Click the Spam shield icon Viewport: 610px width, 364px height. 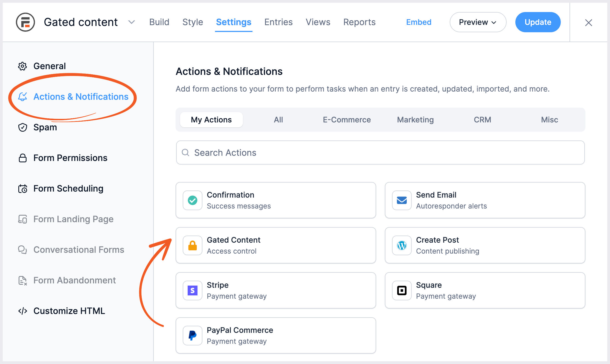(22, 127)
